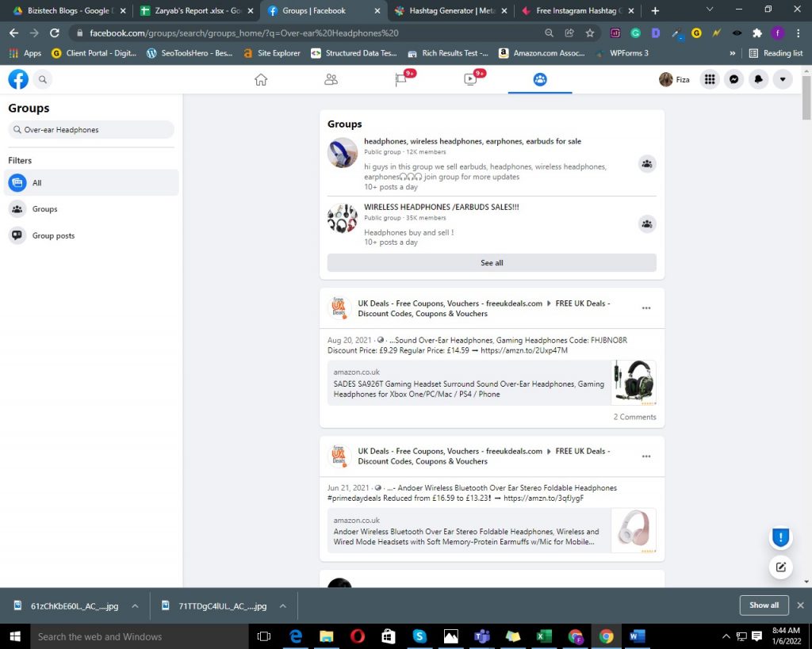Click the SADES headset product thumbnail
This screenshot has width=812, height=649.
pos(634,383)
